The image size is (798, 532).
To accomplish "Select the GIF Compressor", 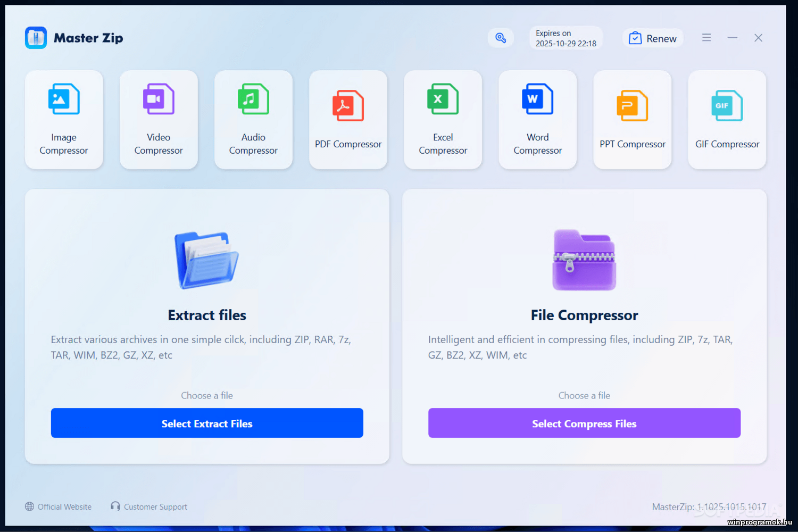I will [727, 120].
